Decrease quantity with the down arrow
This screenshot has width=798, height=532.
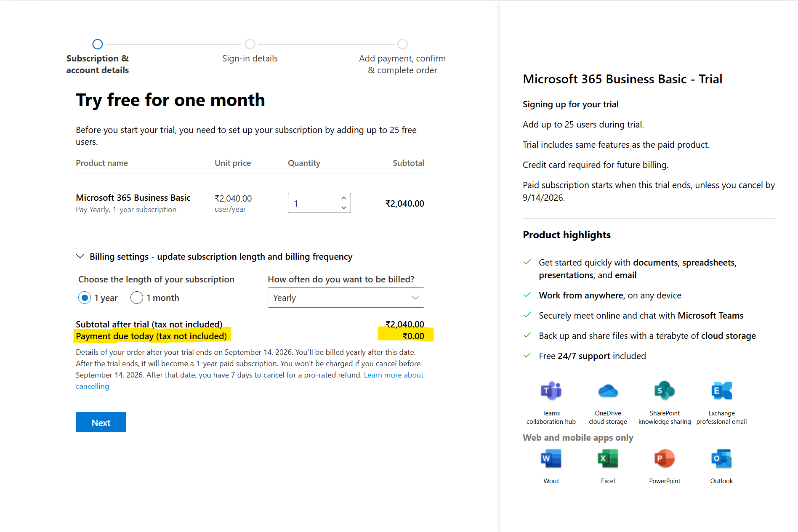[x=344, y=208]
